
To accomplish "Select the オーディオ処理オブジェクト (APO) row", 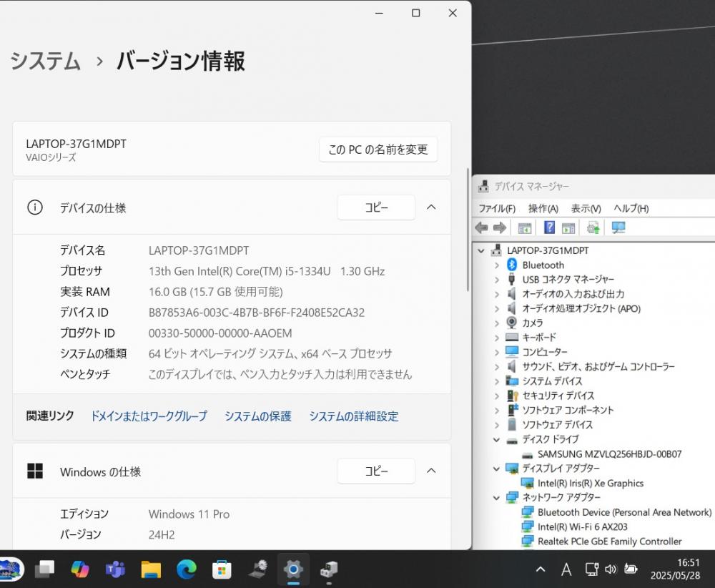I will point(581,308).
